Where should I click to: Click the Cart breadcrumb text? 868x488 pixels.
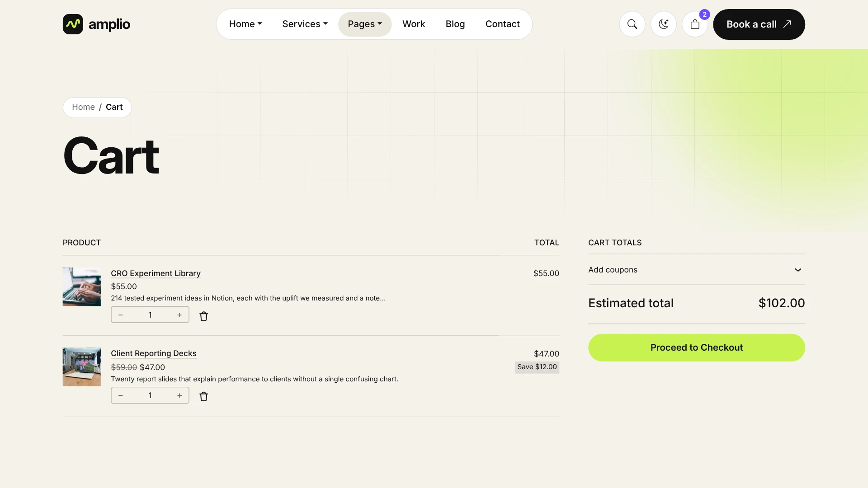tap(114, 107)
